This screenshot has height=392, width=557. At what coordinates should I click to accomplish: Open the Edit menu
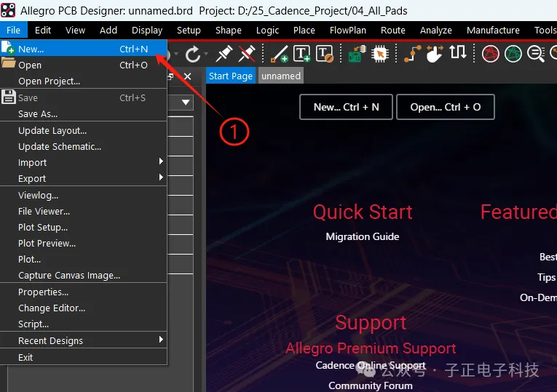point(43,30)
